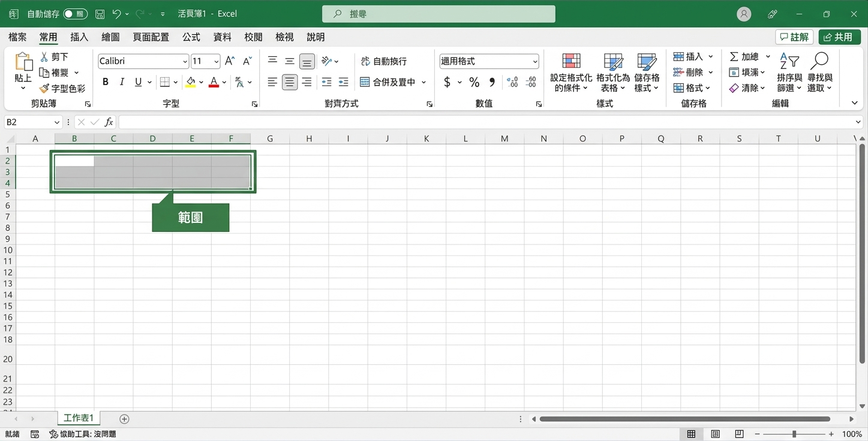Viewport: 868px width, 441px height.
Task: Click the Bottom Align icon
Action: 307,61
